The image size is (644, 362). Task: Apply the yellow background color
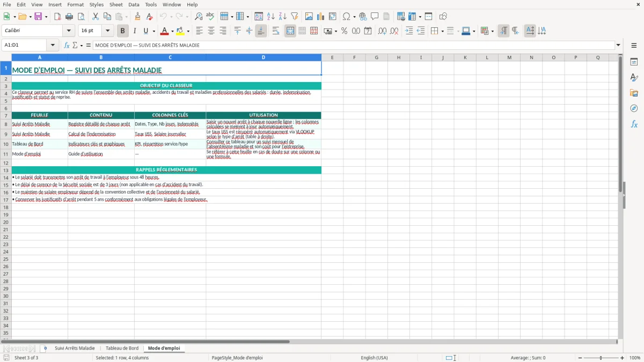point(180,31)
